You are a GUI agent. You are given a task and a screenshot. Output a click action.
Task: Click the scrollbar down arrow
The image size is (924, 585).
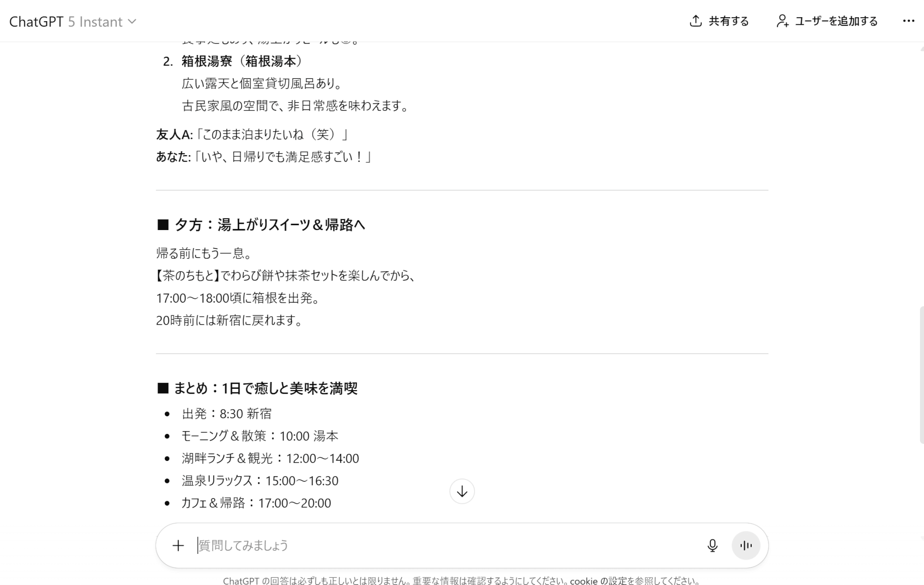click(x=921, y=538)
